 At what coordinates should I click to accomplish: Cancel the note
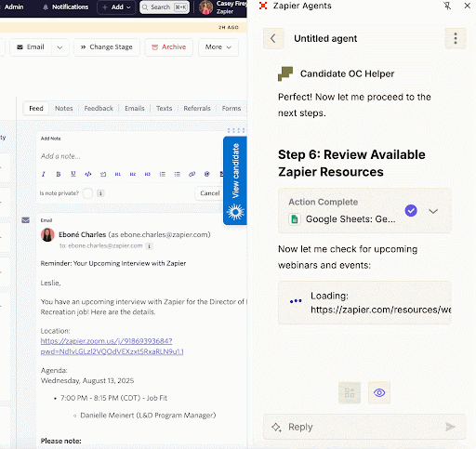[x=210, y=193]
